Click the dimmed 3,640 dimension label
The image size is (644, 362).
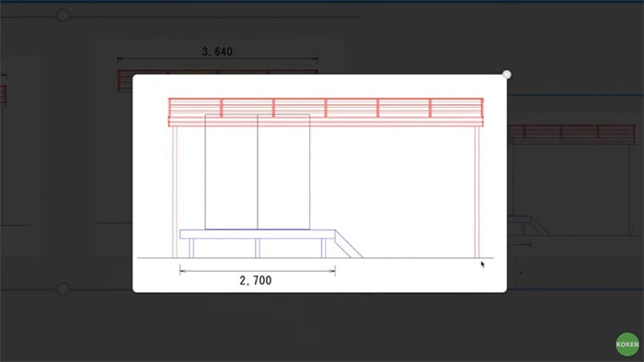[x=217, y=52]
